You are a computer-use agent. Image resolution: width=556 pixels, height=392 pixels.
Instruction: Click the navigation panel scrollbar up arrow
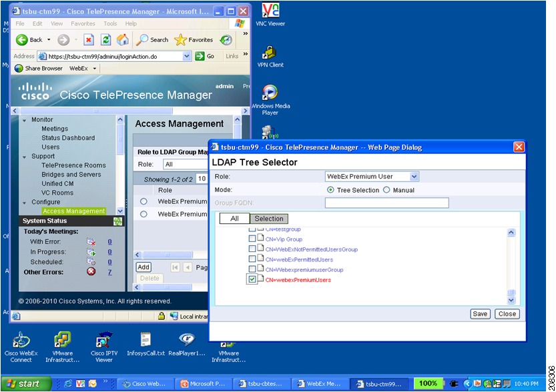120,120
